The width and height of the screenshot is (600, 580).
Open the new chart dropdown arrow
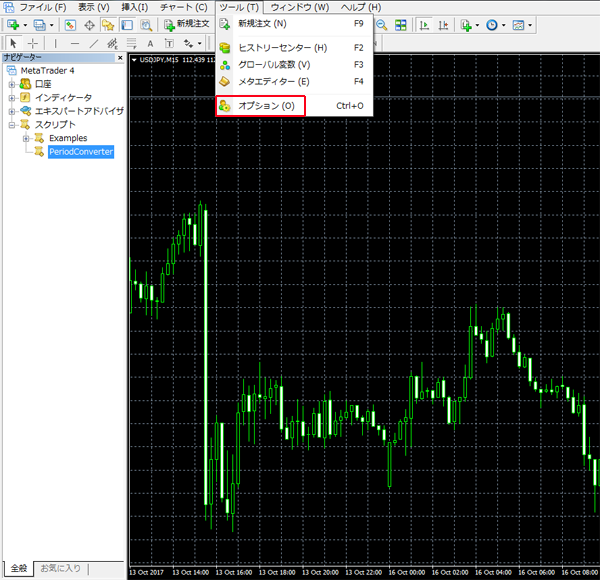coord(25,25)
